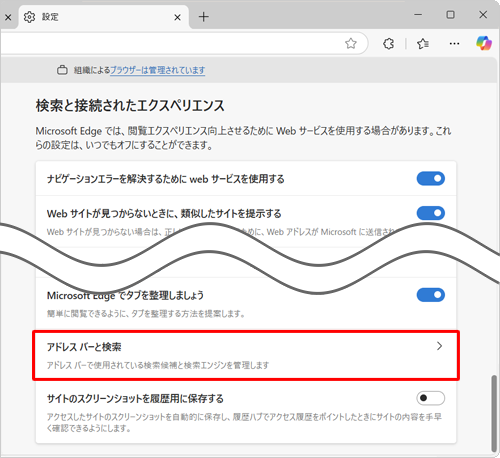This screenshot has width=500, height=458.
Task: Add this page to favorites star
Action: point(351,43)
